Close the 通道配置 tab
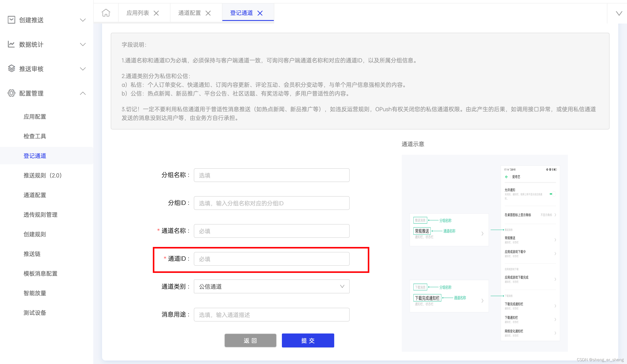The height and width of the screenshot is (364, 627). (x=208, y=13)
